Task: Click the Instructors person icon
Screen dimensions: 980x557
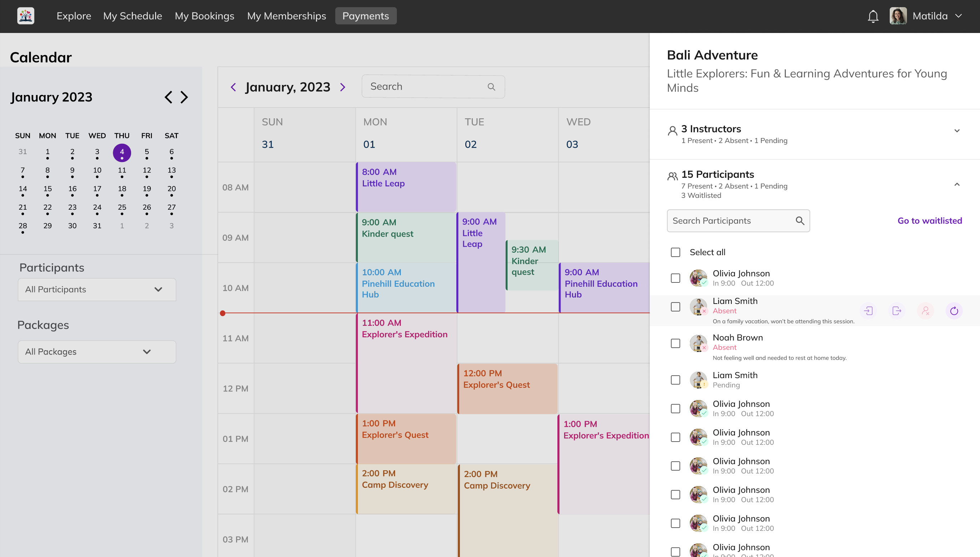Action: click(x=672, y=130)
